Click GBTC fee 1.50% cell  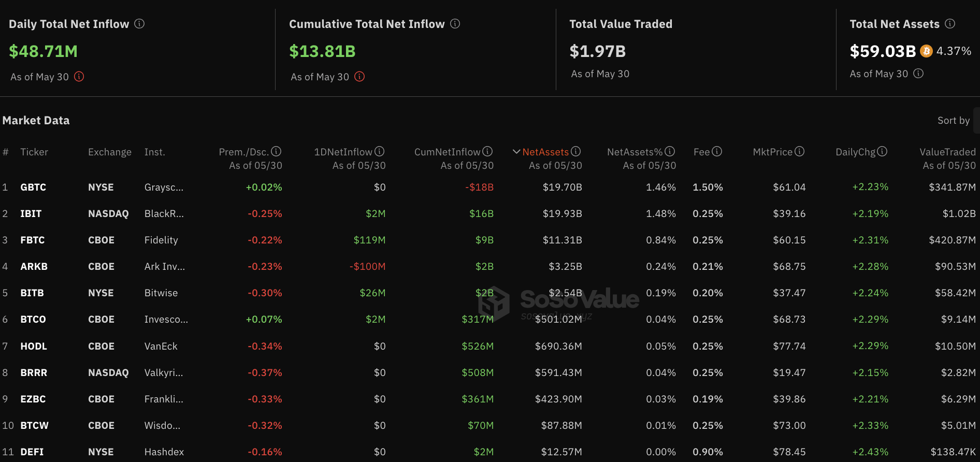pyautogui.click(x=708, y=187)
